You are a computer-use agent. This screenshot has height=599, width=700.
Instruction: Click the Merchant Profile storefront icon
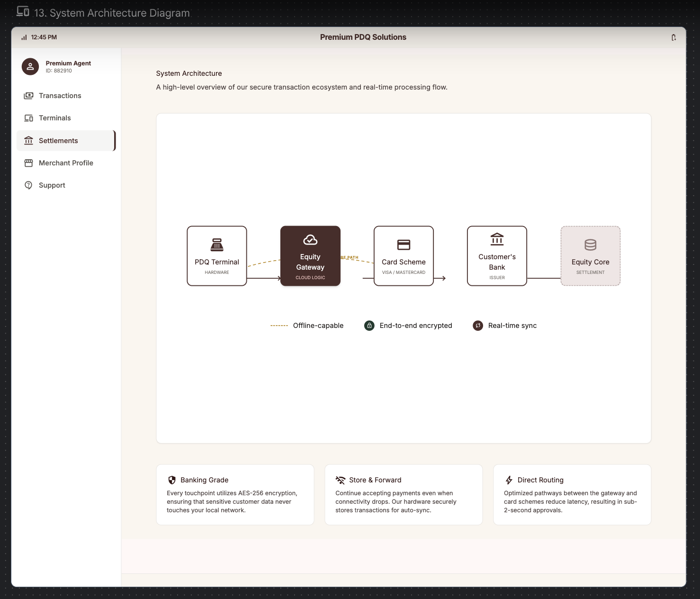point(28,163)
